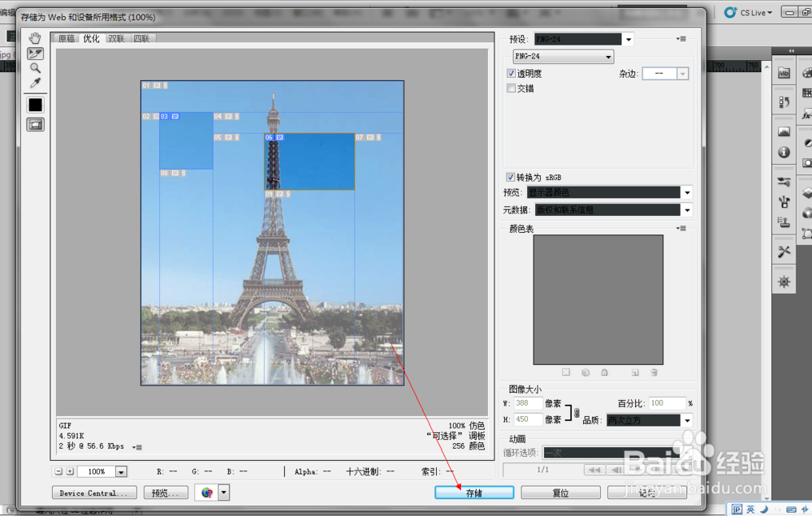Click the zoom out minus button

click(x=58, y=471)
